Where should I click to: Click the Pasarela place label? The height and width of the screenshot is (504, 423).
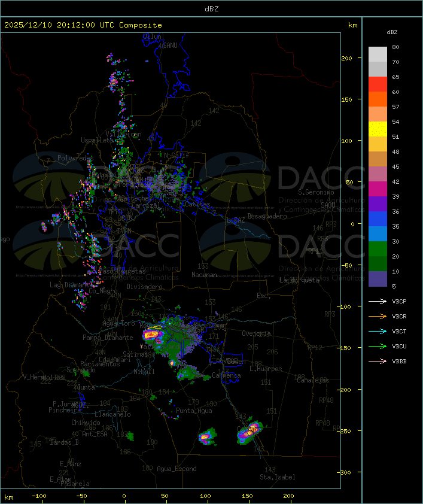click(75, 484)
